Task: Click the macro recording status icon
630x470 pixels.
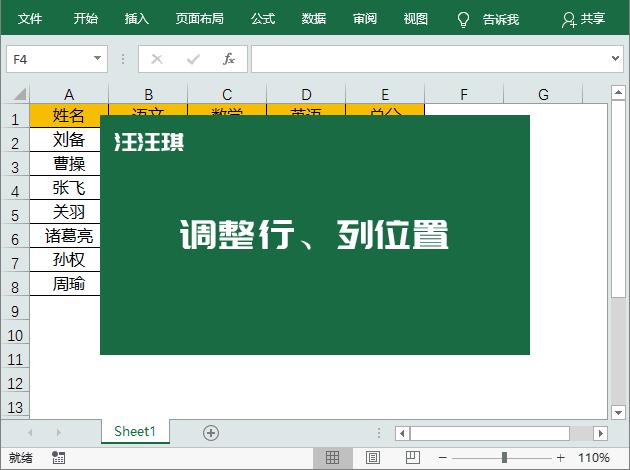Action: coord(58,458)
